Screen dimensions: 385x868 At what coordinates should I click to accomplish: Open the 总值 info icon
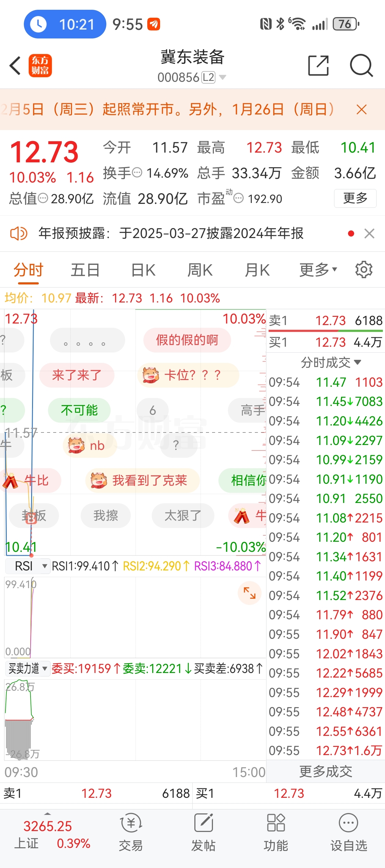coord(43,198)
